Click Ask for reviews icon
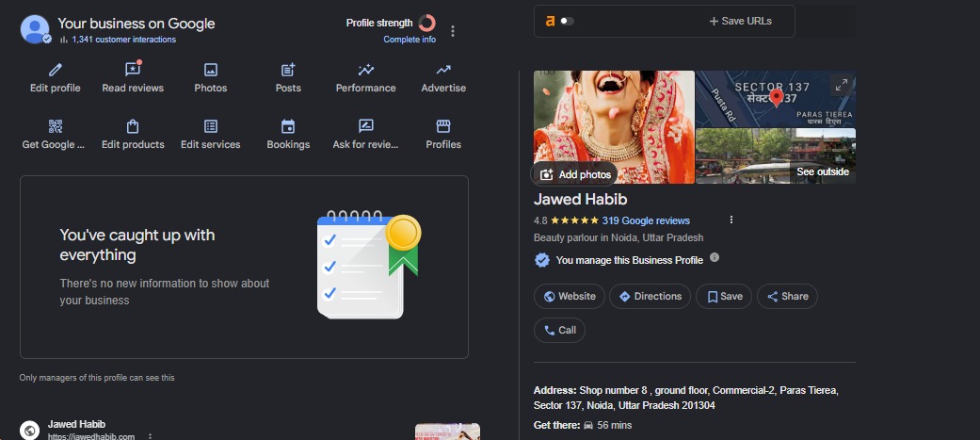 [365, 126]
